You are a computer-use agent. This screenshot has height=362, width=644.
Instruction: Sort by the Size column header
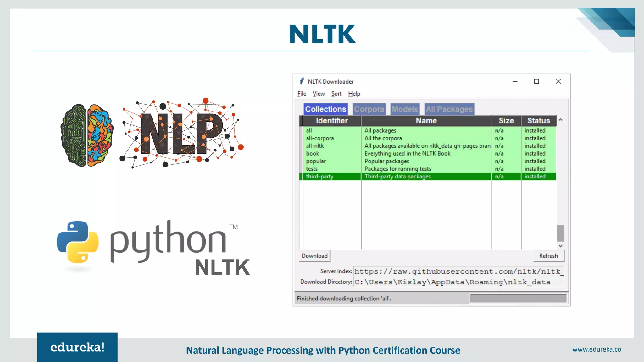tap(506, 121)
